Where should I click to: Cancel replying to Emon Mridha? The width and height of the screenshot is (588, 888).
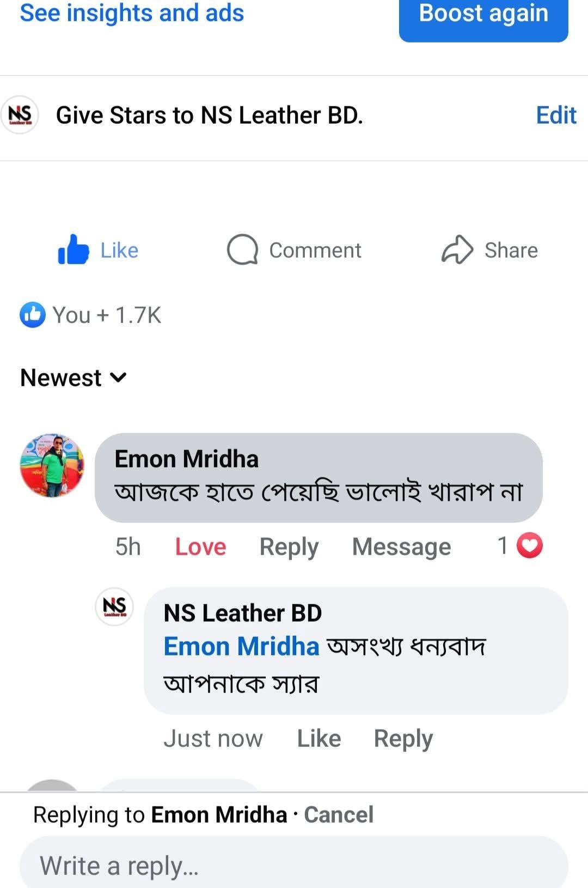(339, 815)
